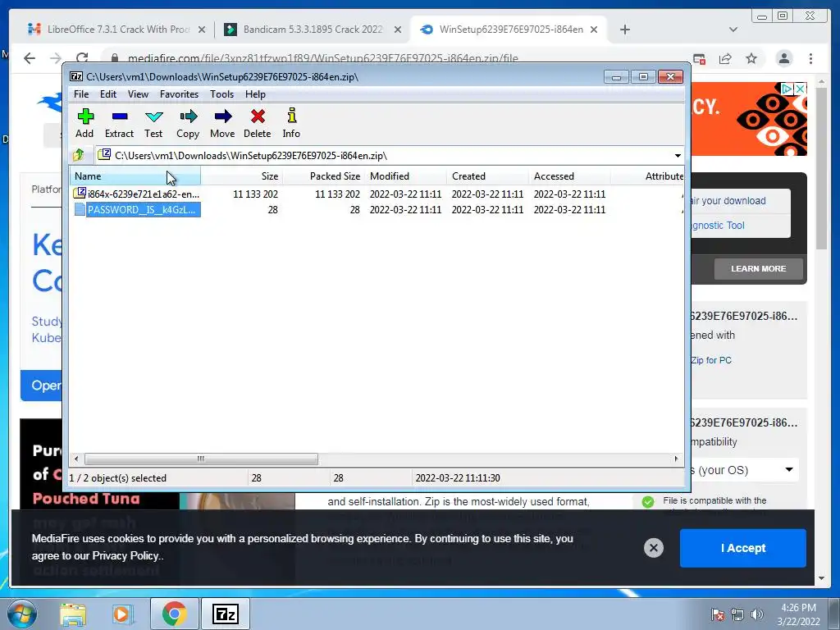This screenshot has height=630, width=840.
Task: Open a new Chrome tab
Action: coord(624,30)
